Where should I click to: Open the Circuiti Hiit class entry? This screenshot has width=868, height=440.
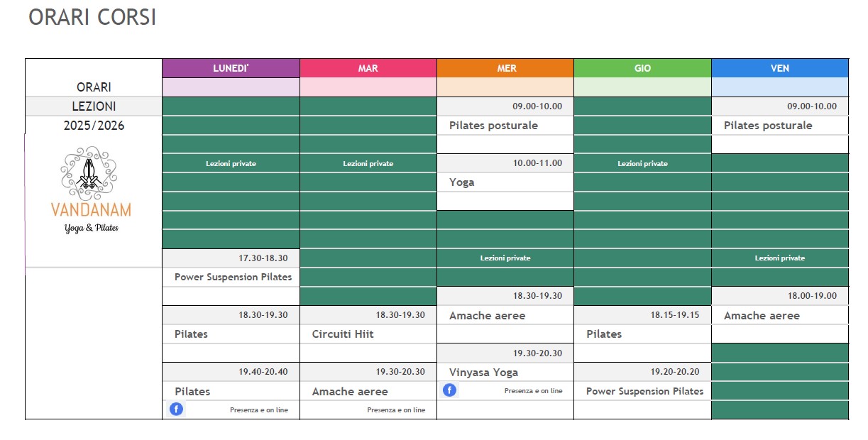coord(343,334)
